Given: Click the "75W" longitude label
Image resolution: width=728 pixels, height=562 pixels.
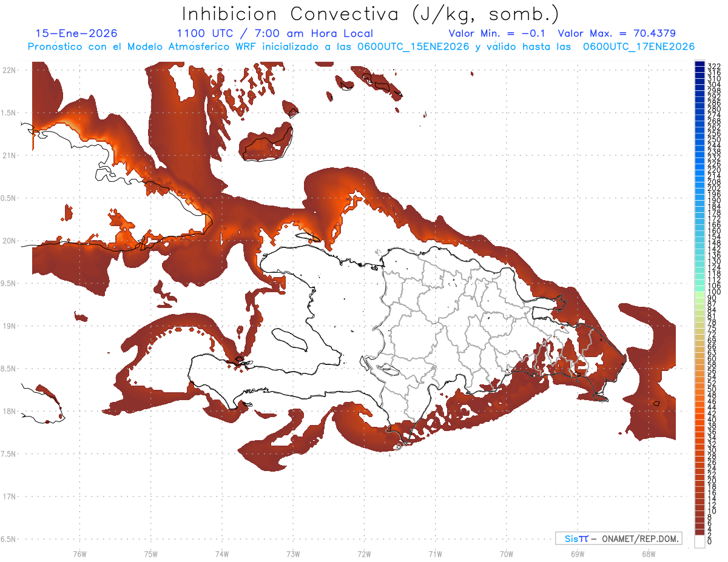Looking at the screenshot, I should click(150, 553).
